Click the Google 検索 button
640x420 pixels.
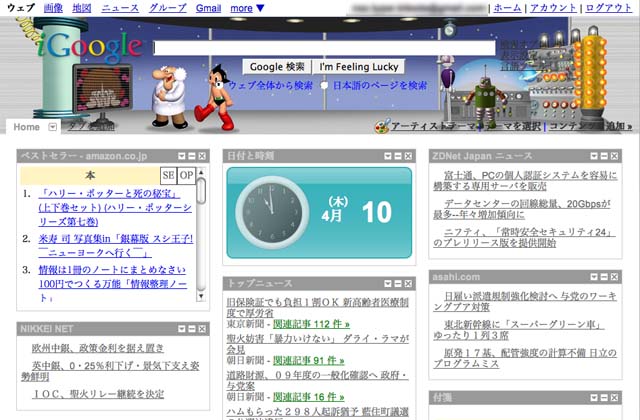click(x=277, y=67)
